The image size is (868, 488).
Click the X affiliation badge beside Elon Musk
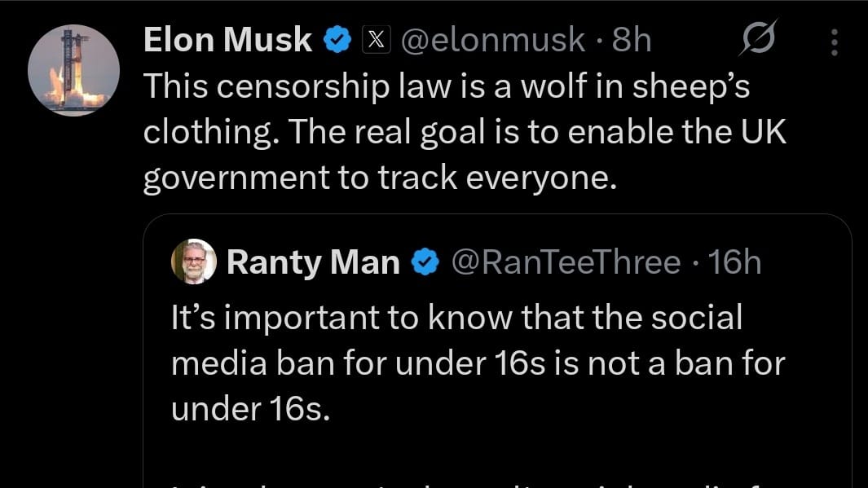[377, 40]
